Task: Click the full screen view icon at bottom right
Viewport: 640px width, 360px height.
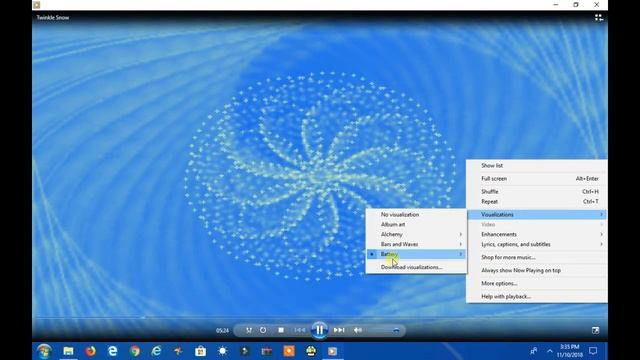Action: point(596,330)
